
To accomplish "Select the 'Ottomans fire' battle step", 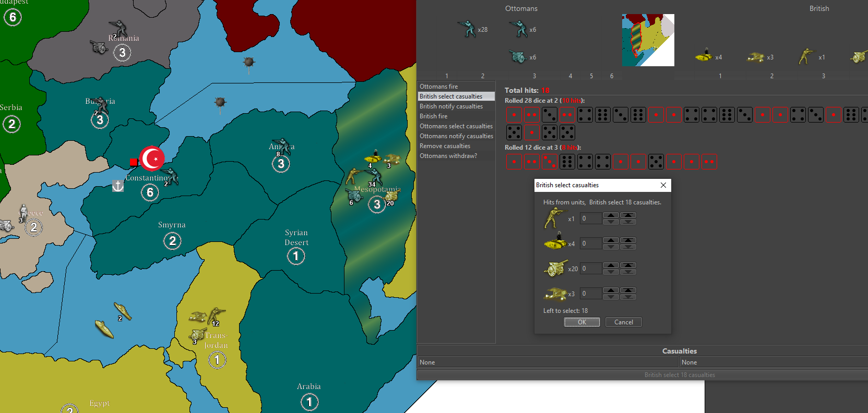I will tap(457, 87).
